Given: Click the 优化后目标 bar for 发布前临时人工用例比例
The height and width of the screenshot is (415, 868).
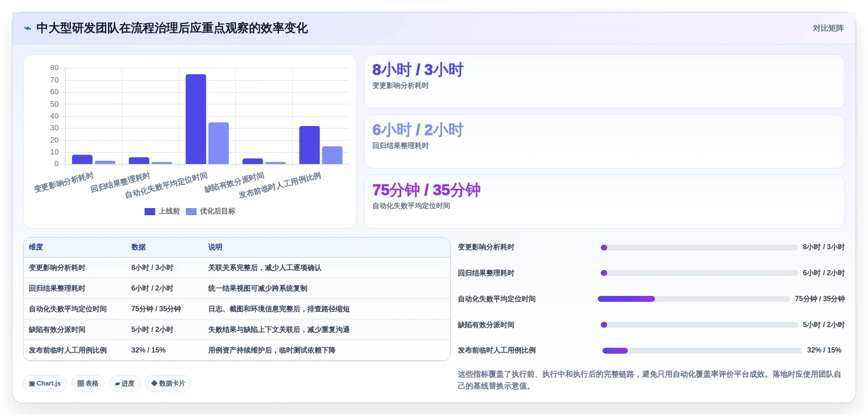Looking at the screenshot, I should point(332,155).
